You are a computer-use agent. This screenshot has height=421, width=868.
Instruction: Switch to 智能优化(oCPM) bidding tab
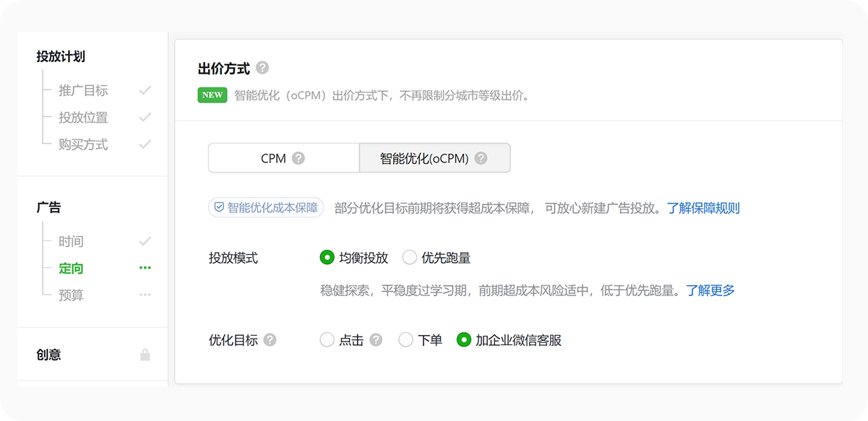[x=434, y=158]
